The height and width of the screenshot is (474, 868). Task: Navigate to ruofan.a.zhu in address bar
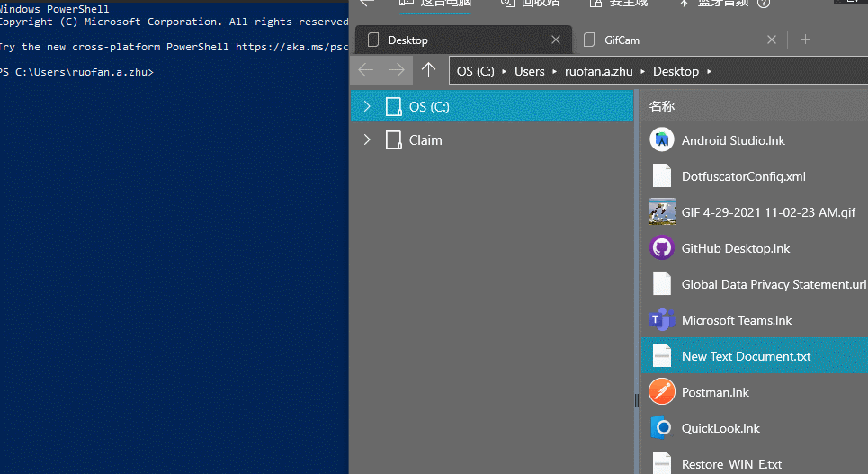click(598, 71)
